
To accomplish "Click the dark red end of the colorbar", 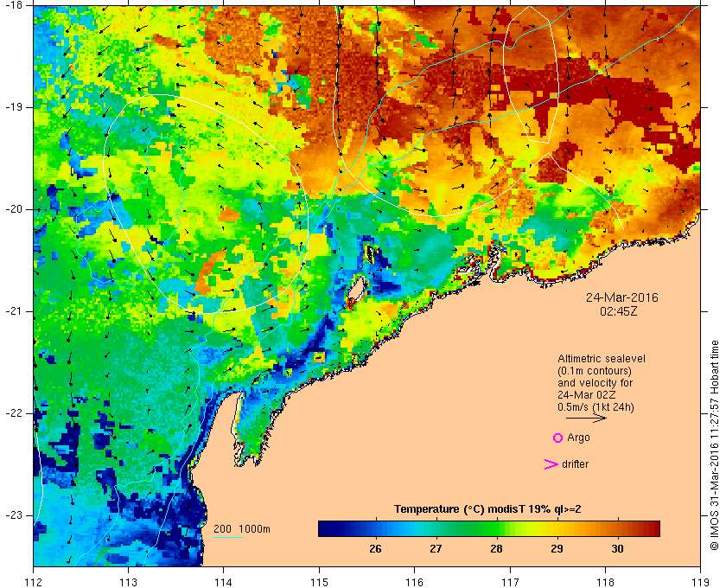I will click(x=653, y=528).
